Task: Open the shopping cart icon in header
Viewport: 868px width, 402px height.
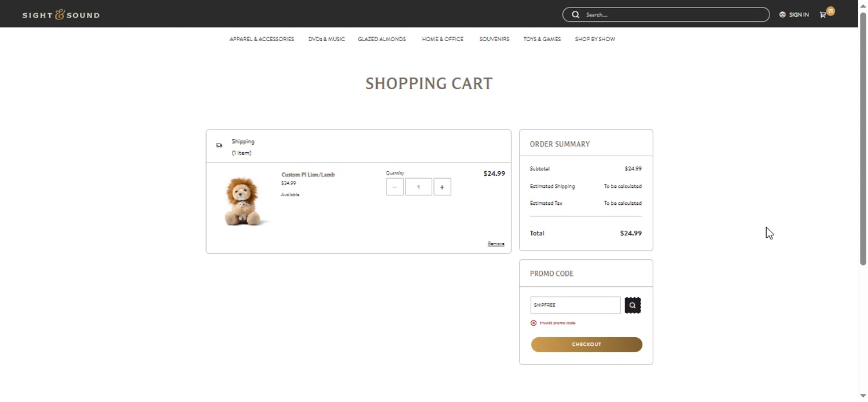Action: 823,14
